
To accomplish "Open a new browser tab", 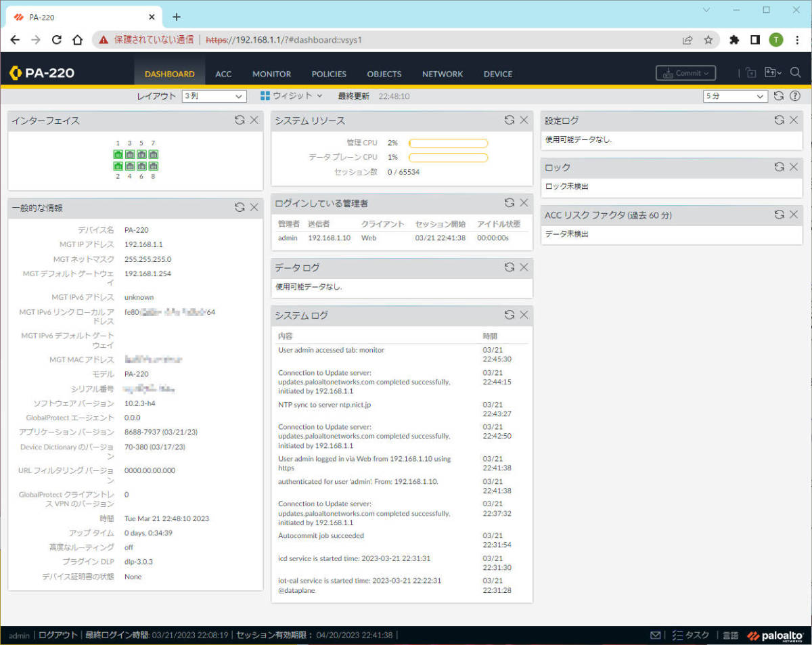I will 177,16.
